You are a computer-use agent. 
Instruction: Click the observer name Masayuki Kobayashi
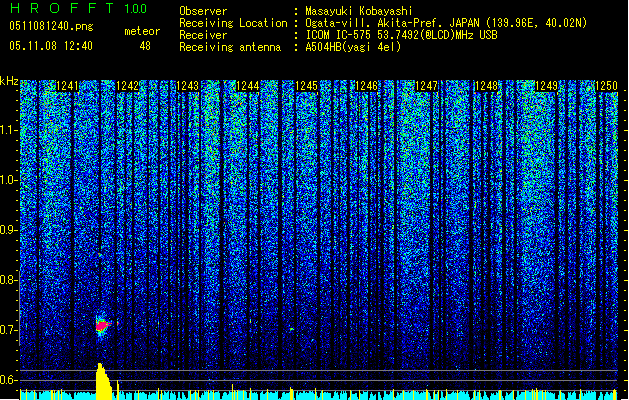(x=359, y=11)
